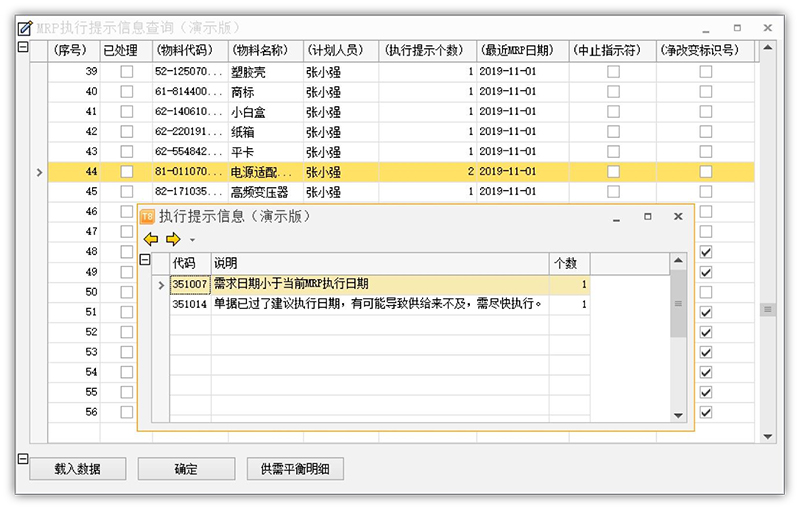Select description starting 单据已过了建议执行日期
The width and height of the screenshot is (800, 510).
pos(378,304)
